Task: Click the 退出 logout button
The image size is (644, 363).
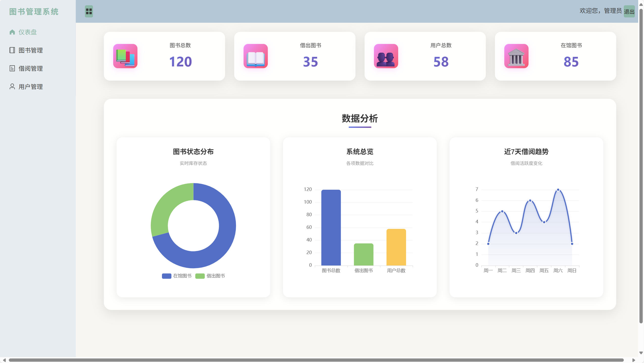Action: pos(629,11)
